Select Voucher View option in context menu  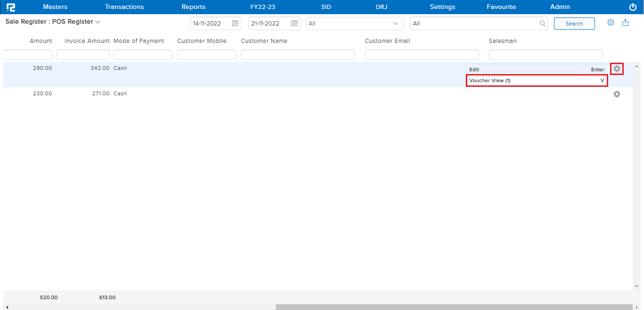tap(537, 81)
